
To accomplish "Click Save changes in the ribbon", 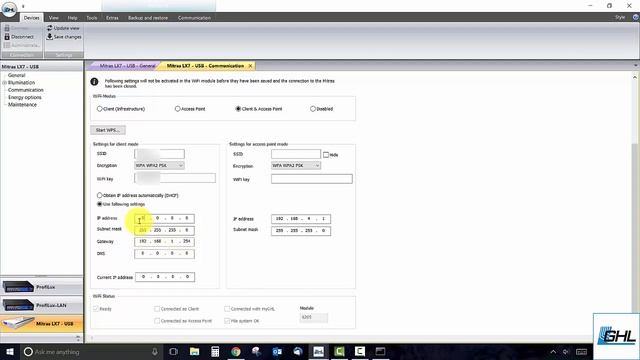I will pos(68,37).
